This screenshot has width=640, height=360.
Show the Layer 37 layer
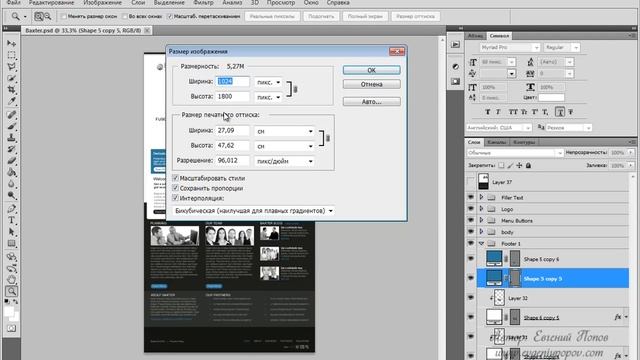471,182
